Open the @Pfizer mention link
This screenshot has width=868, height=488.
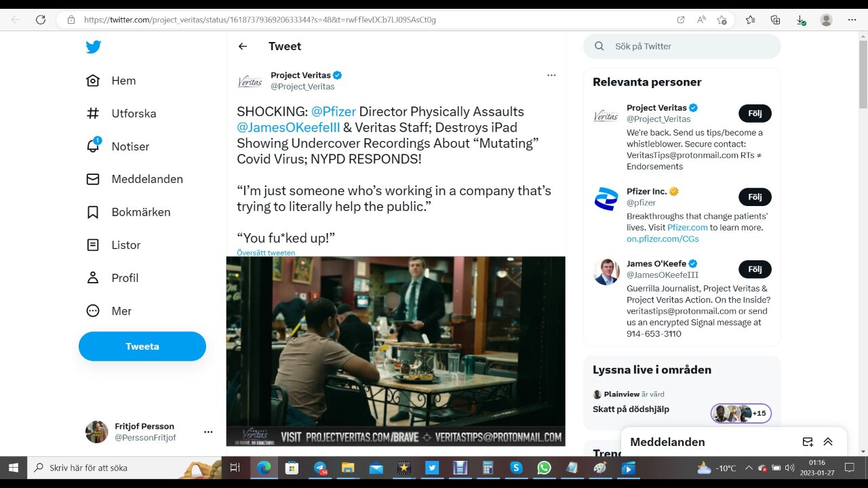(334, 111)
